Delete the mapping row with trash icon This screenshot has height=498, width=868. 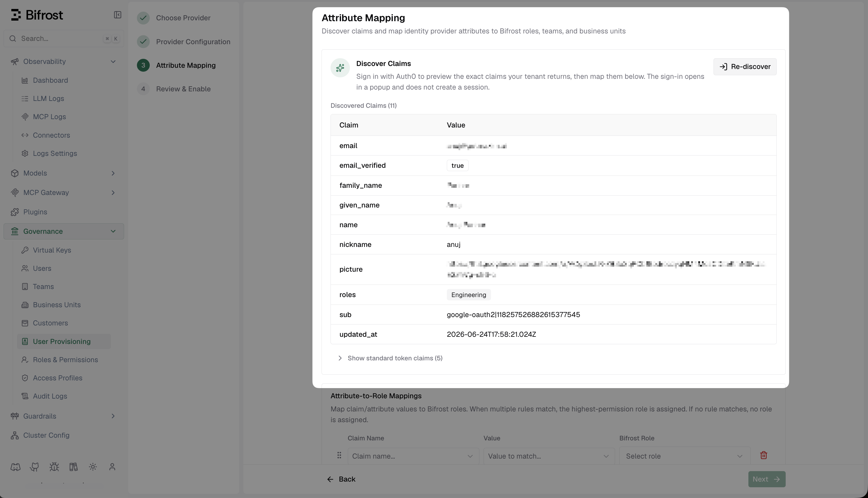764,455
